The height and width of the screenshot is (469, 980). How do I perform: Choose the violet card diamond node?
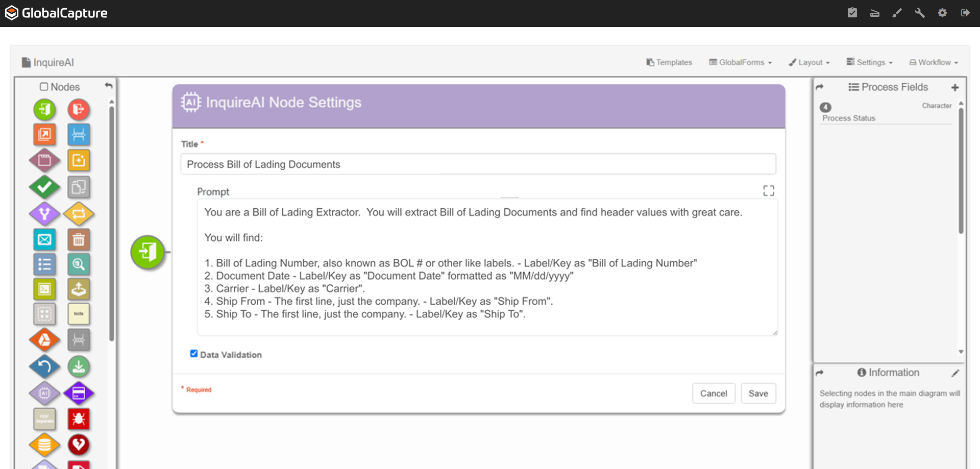tap(79, 393)
